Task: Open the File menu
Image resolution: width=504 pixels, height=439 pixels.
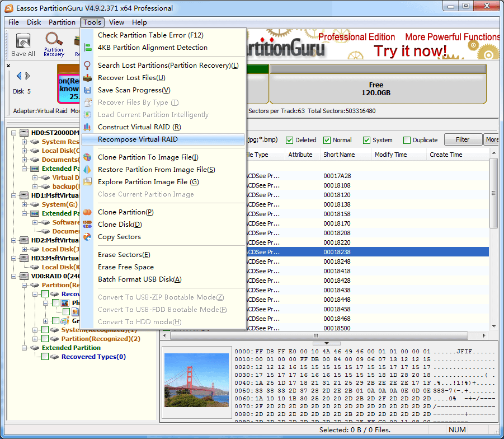Action: click(x=13, y=22)
